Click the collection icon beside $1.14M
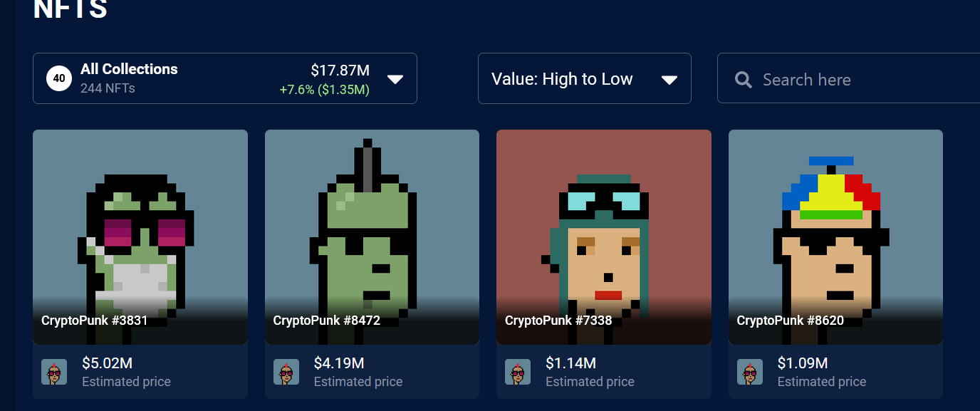 coord(518,372)
